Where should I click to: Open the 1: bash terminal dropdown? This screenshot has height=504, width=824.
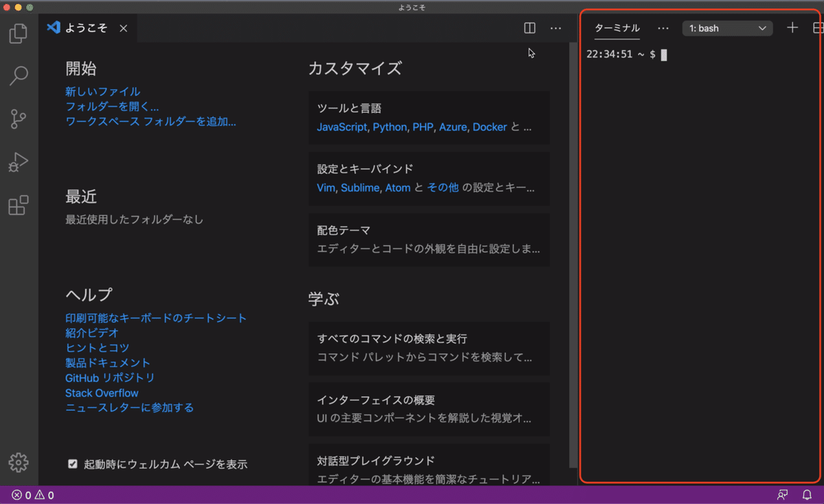point(727,28)
